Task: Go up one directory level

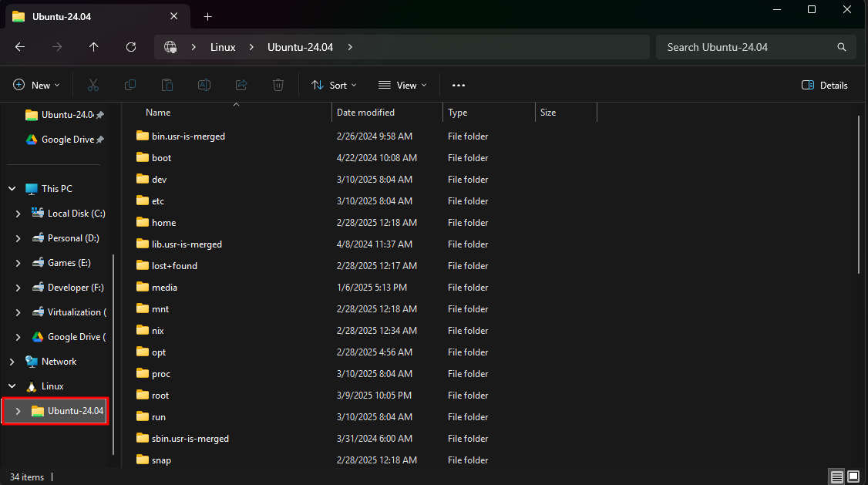Action: click(93, 47)
